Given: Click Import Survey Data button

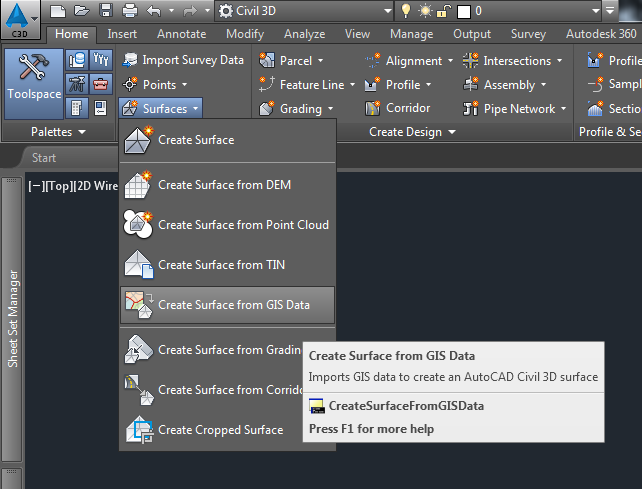Looking at the screenshot, I should (183, 60).
